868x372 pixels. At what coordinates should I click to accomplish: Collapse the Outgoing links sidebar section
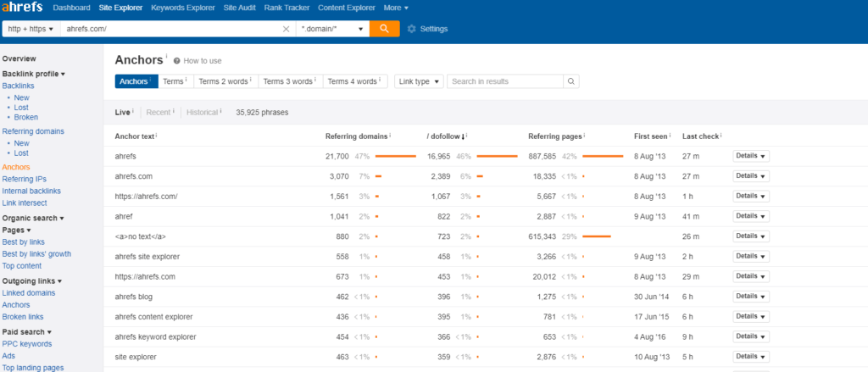[x=32, y=281]
